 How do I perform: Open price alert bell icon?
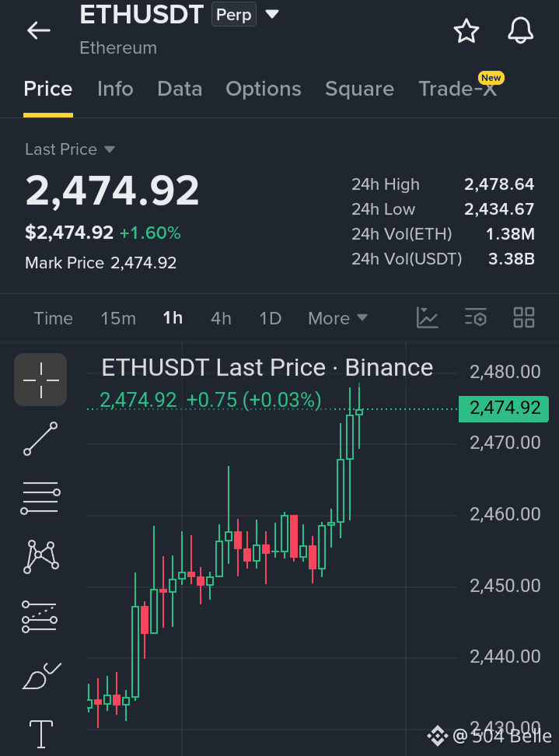(520, 31)
